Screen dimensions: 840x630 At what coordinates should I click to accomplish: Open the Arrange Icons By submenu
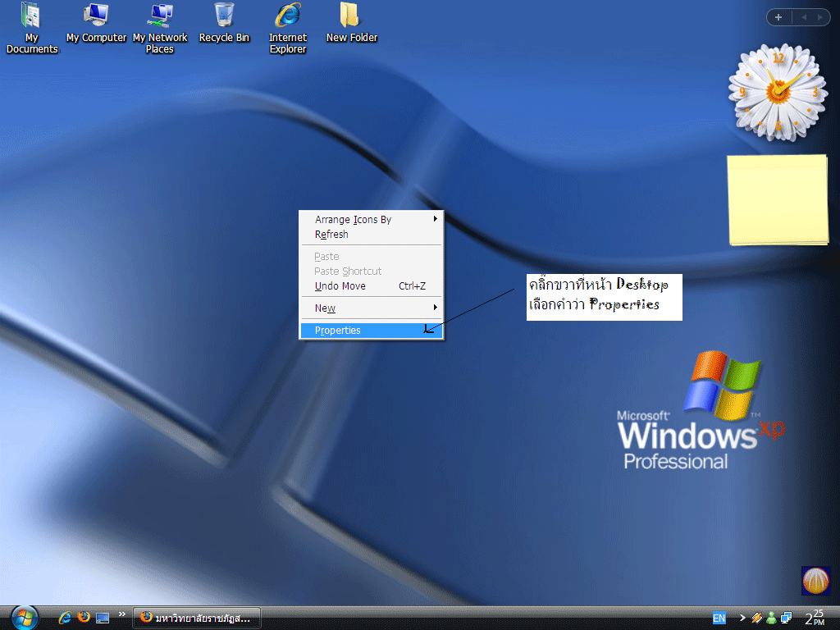[372, 220]
